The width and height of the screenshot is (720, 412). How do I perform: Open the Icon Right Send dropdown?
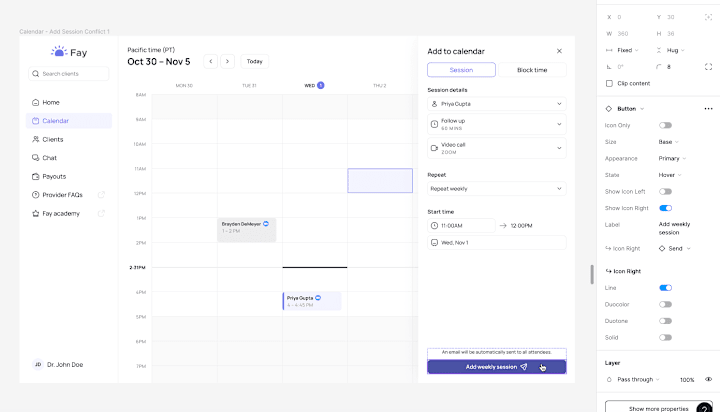coord(675,248)
